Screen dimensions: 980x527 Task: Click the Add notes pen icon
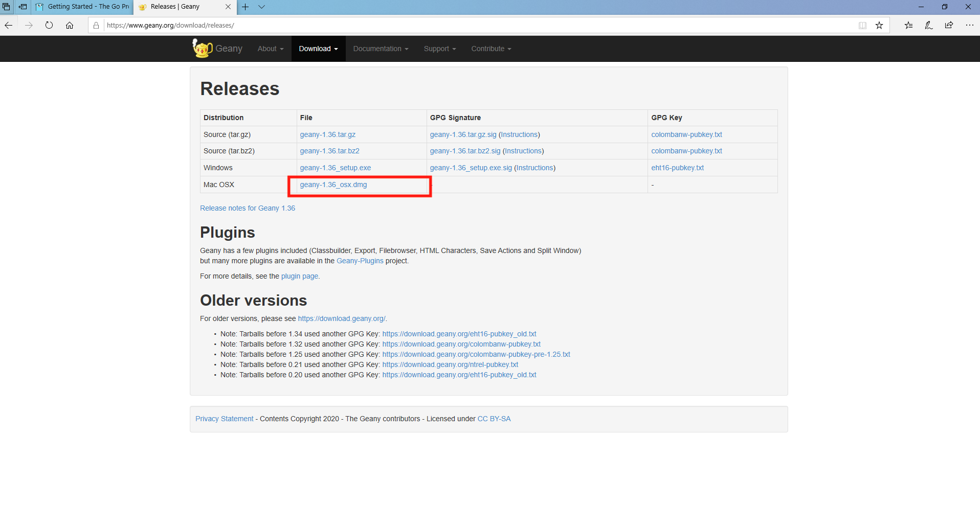[929, 25]
